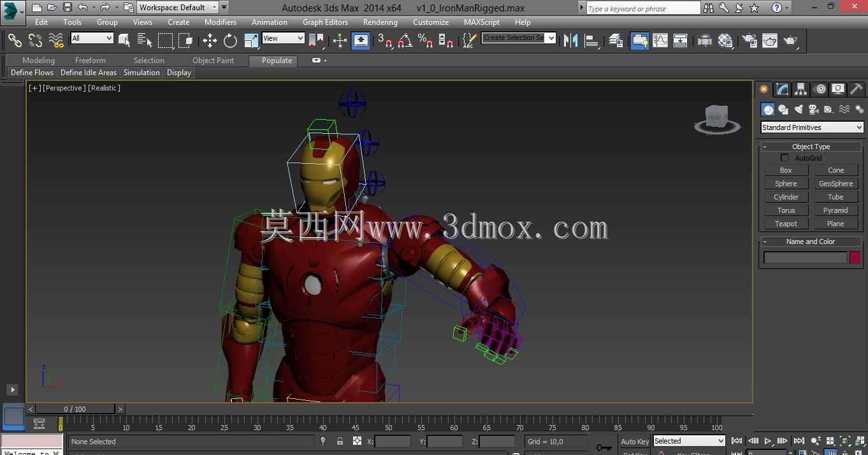Switch to the Utilities hammer tab
The image size is (868, 455).
(857, 89)
